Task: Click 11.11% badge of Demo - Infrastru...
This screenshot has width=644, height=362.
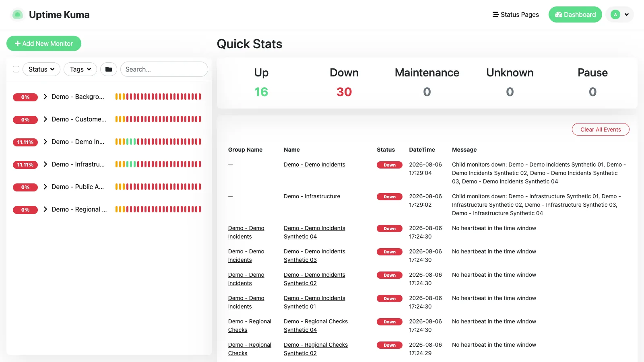Action: pyautogui.click(x=25, y=165)
